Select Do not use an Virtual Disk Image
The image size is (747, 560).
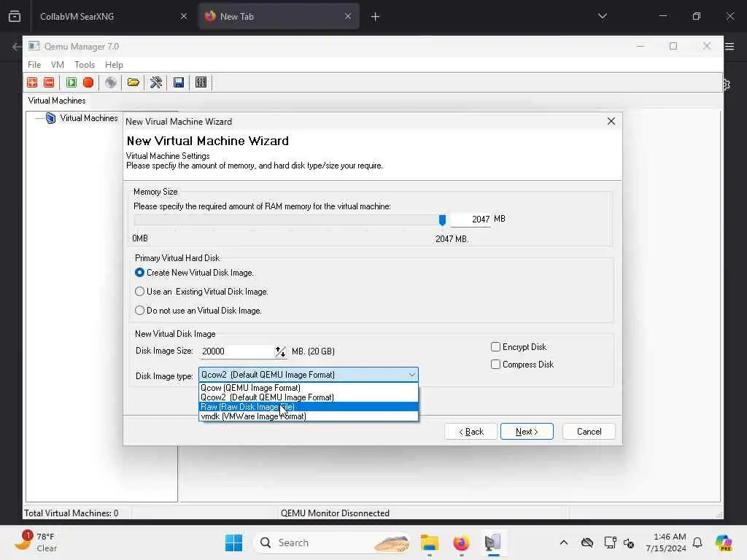tap(139, 311)
